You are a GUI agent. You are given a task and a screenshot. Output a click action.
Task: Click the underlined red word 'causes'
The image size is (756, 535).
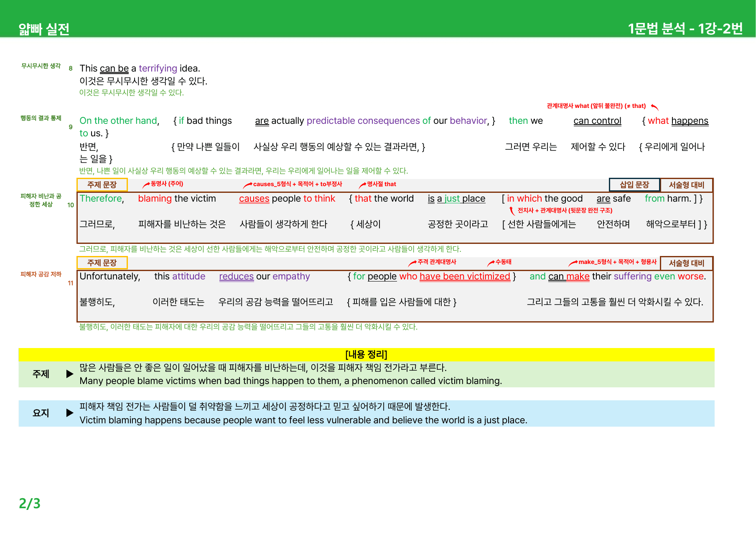tap(254, 198)
